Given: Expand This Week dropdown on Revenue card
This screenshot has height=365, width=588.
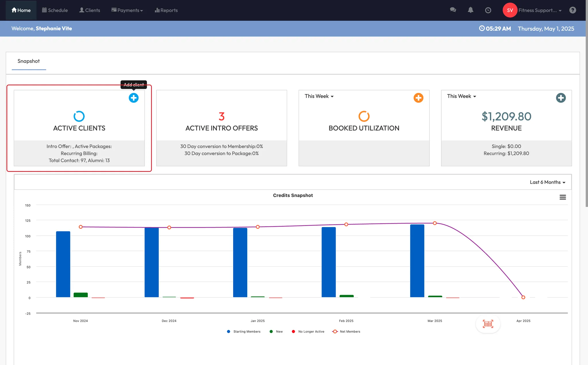Looking at the screenshot, I should [461, 96].
